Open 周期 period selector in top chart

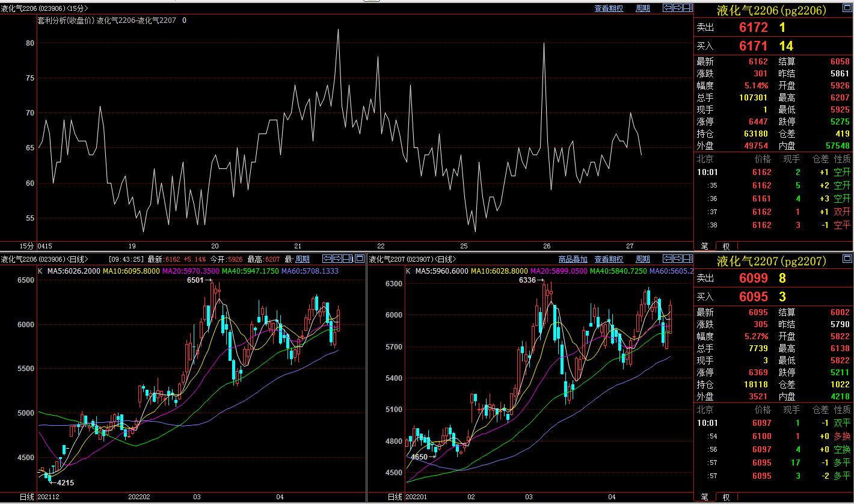[x=643, y=8]
